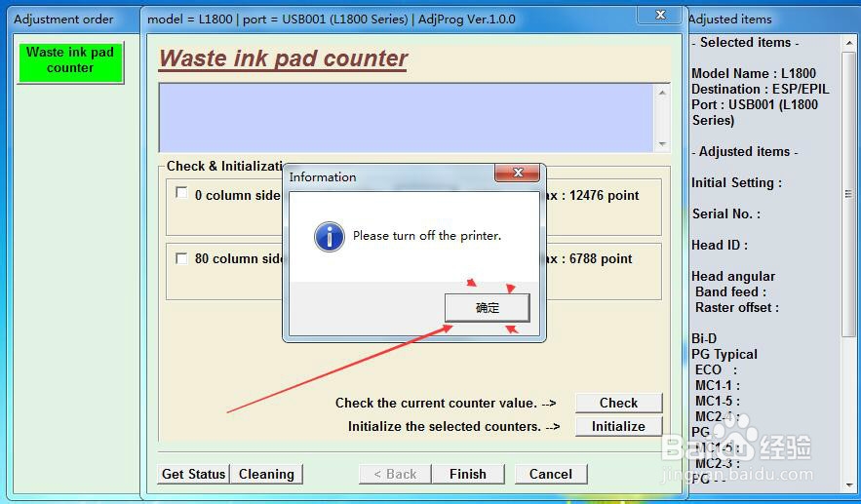
Task: Click the '12476 point' max value
Action: 604,195
